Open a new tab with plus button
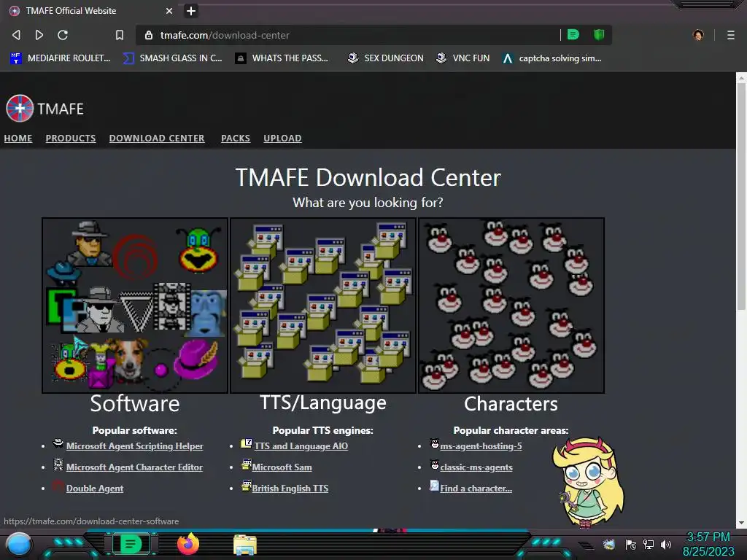The width and height of the screenshot is (747, 560). 191,10
